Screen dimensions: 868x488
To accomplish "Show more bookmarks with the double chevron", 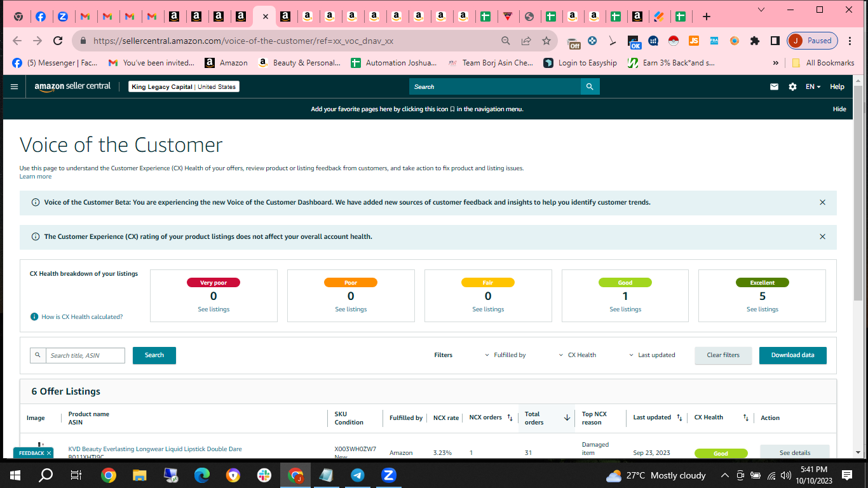I will tap(775, 63).
